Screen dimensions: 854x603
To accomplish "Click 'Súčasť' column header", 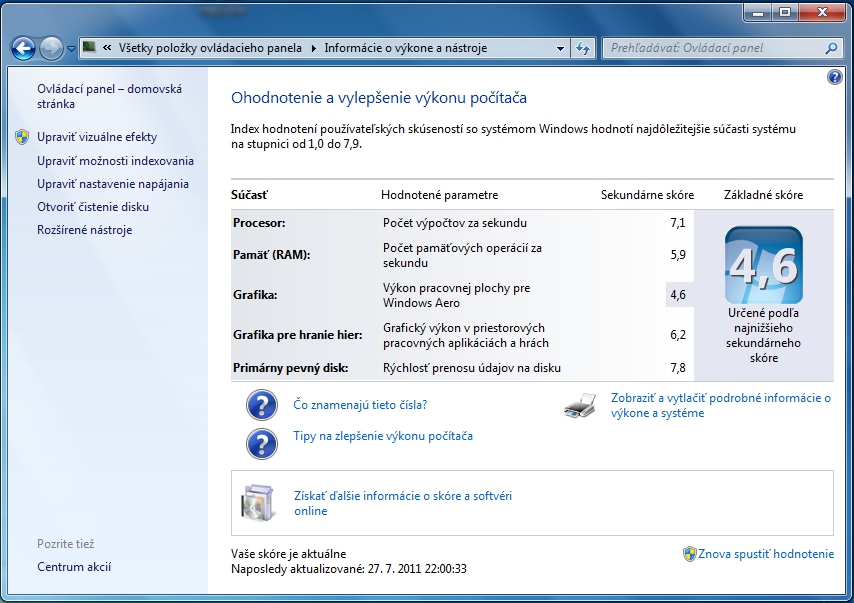I will coord(249,194).
